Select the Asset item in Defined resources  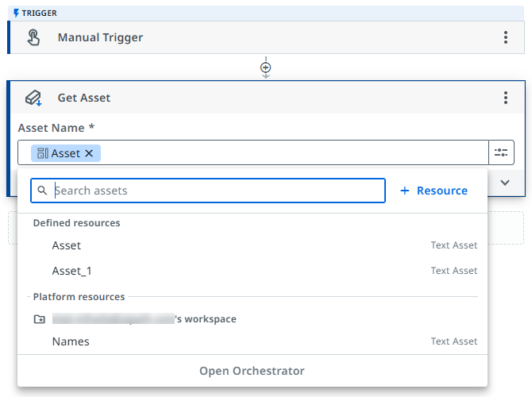click(x=67, y=245)
